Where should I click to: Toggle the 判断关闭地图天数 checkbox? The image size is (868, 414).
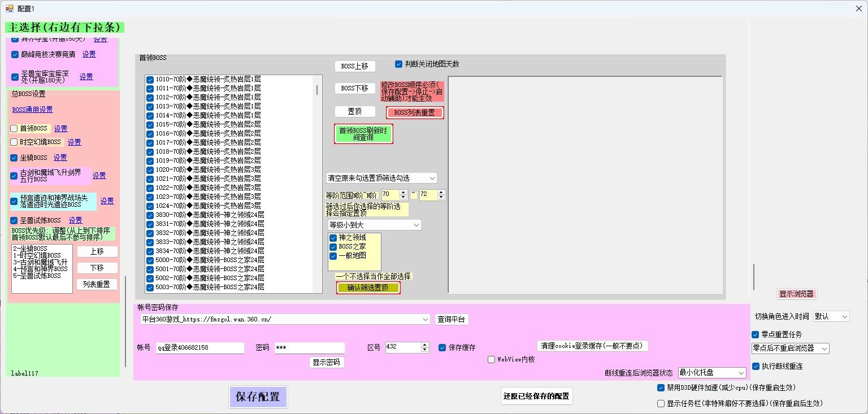[x=399, y=64]
